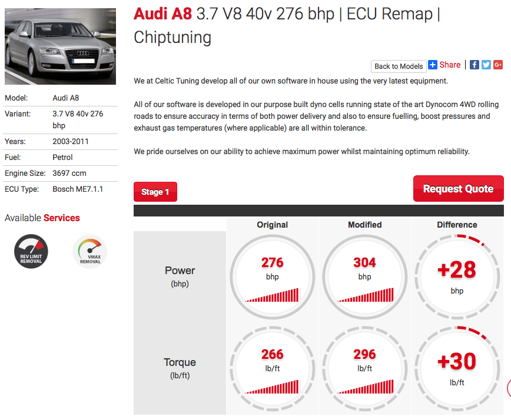
Task: Click the Audi A8 page title
Action: tap(287, 25)
